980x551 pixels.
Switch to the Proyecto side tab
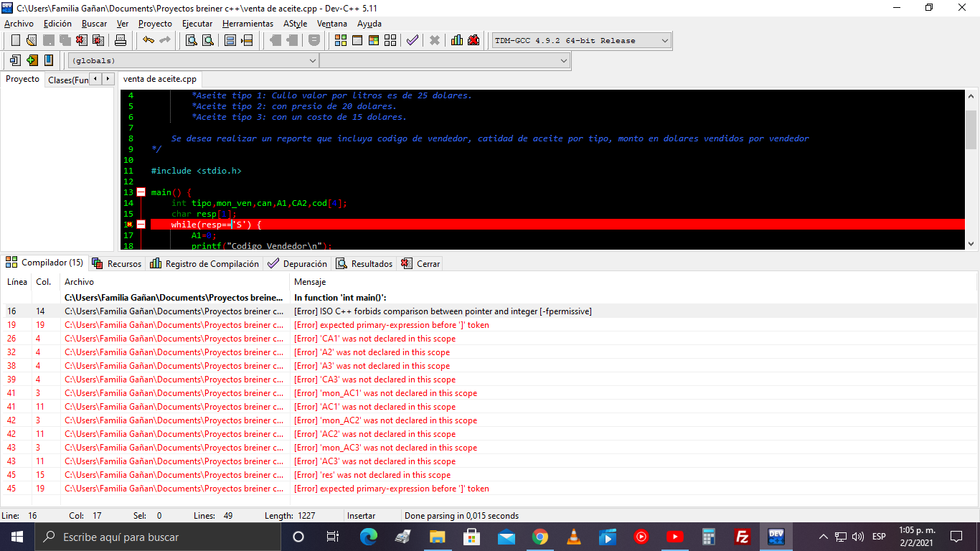[x=22, y=80]
